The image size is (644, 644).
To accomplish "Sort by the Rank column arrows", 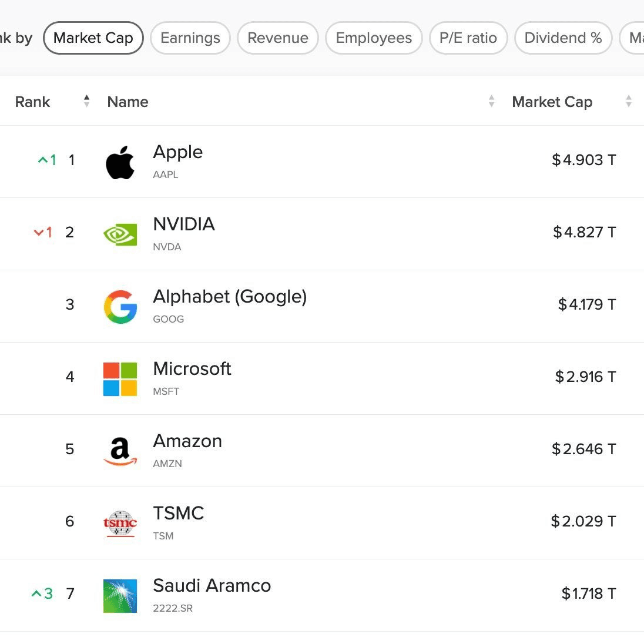I will 86,101.
